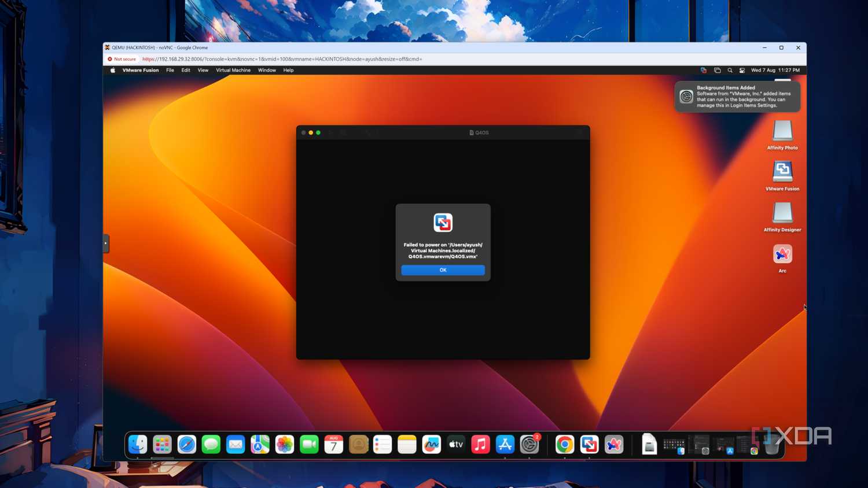868x488 pixels.
Task: Select the Arc icon on the desktop
Action: coord(782,258)
